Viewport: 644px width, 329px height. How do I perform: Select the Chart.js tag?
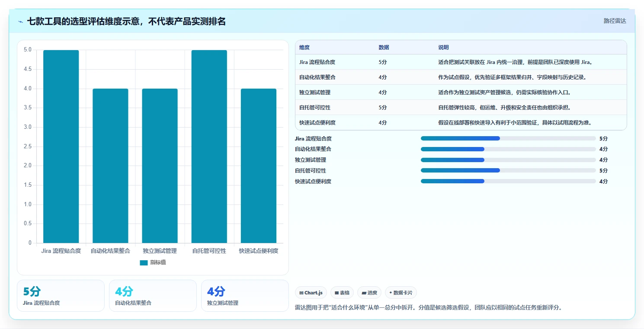pos(311,293)
